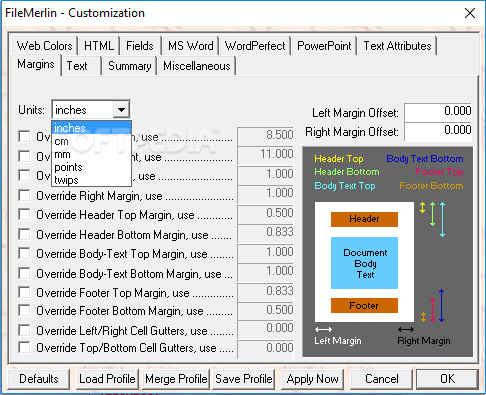Tick the override checkbox beside 11.000
Image resolution: width=486 pixels, height=395 pixels.
coord(24,156)
